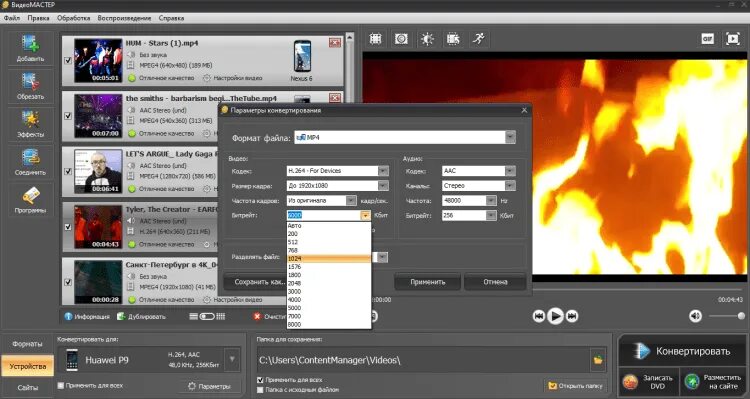Mute the preview volume speaker icon
The image size is (750, 399).
click(695, 316)
